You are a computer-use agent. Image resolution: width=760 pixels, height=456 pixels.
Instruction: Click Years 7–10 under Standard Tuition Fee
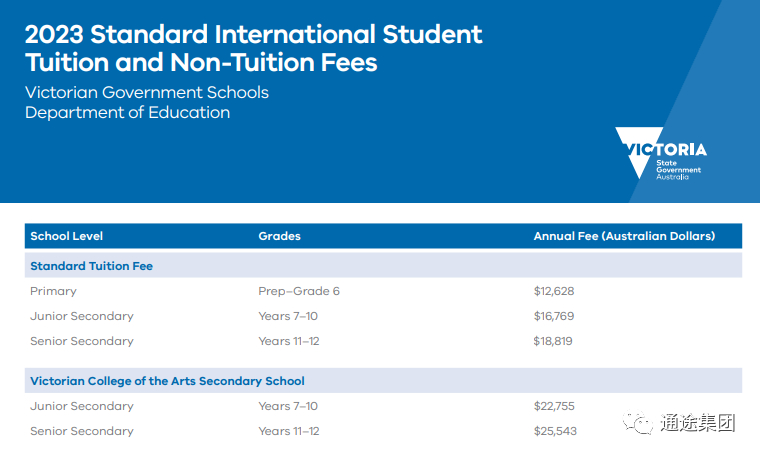coord(288,316)
